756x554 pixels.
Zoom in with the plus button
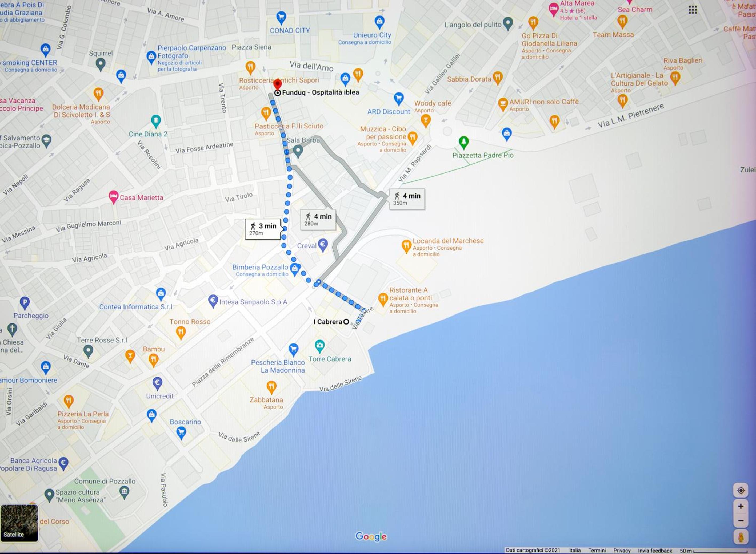[741, 506]
